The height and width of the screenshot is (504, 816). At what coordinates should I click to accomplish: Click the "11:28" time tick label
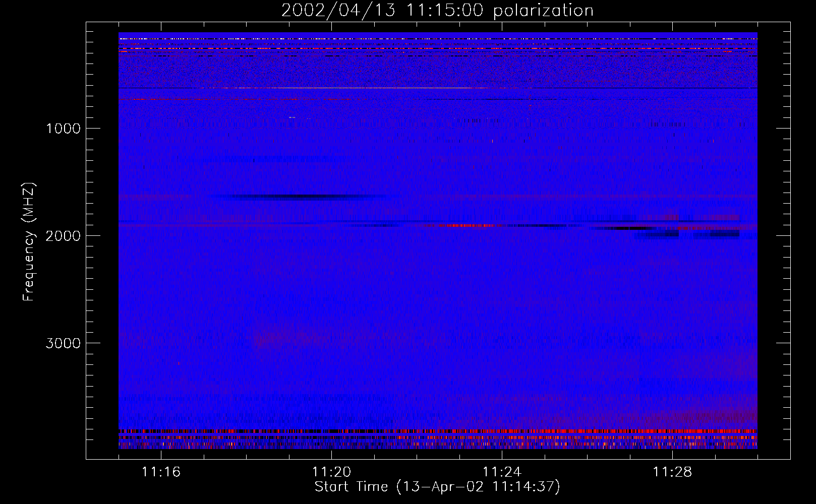coord(672,472)
